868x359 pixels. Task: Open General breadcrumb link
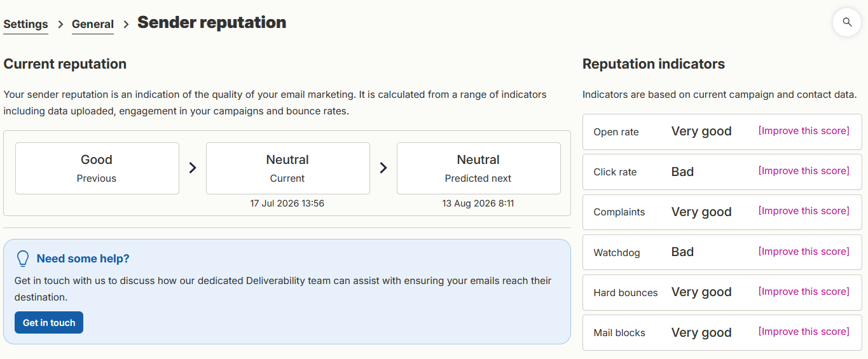click(x=93, y=24)
